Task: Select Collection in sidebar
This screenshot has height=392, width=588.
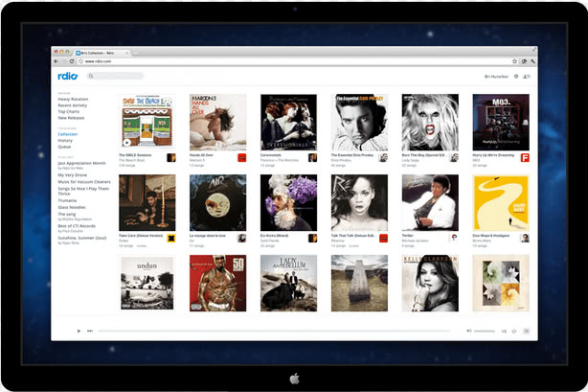Action: [67, 134]
